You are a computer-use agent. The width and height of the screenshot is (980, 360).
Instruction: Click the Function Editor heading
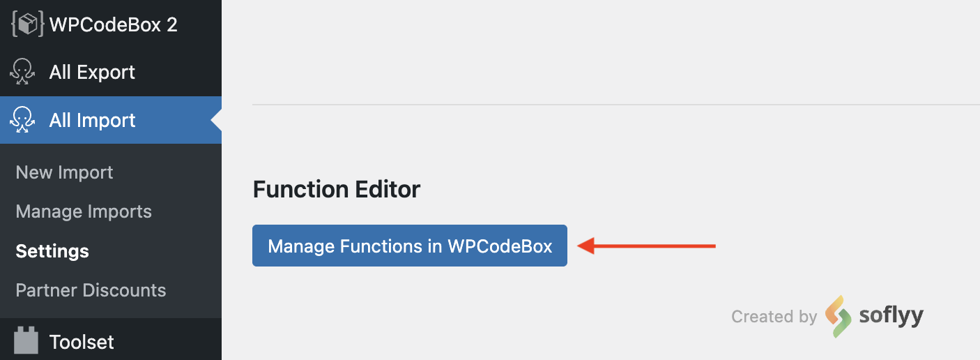click(337, 189)
